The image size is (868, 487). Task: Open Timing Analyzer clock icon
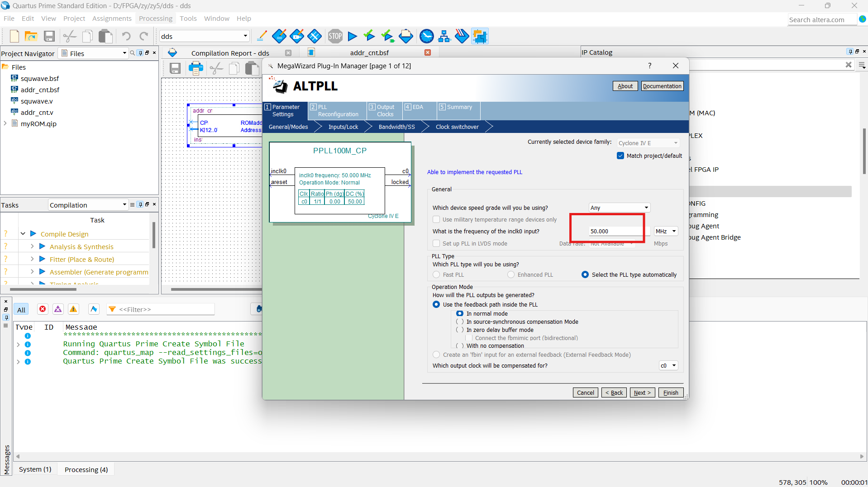(427, 36)
